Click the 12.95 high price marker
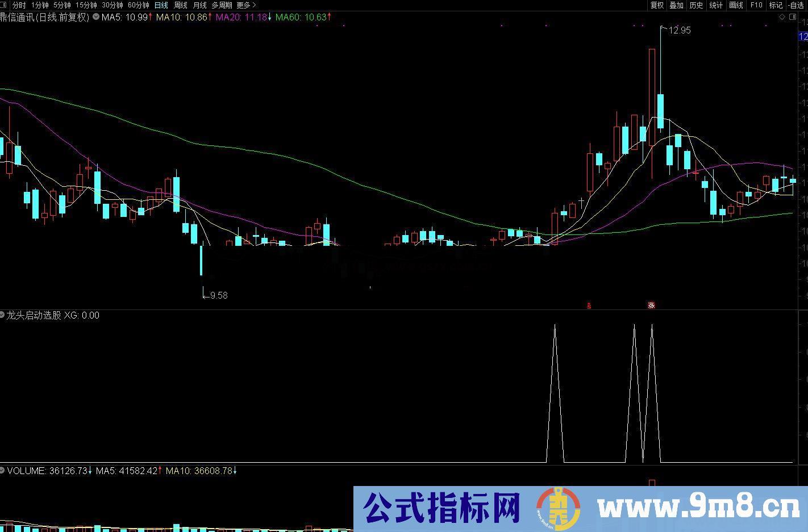 point(680,30)
